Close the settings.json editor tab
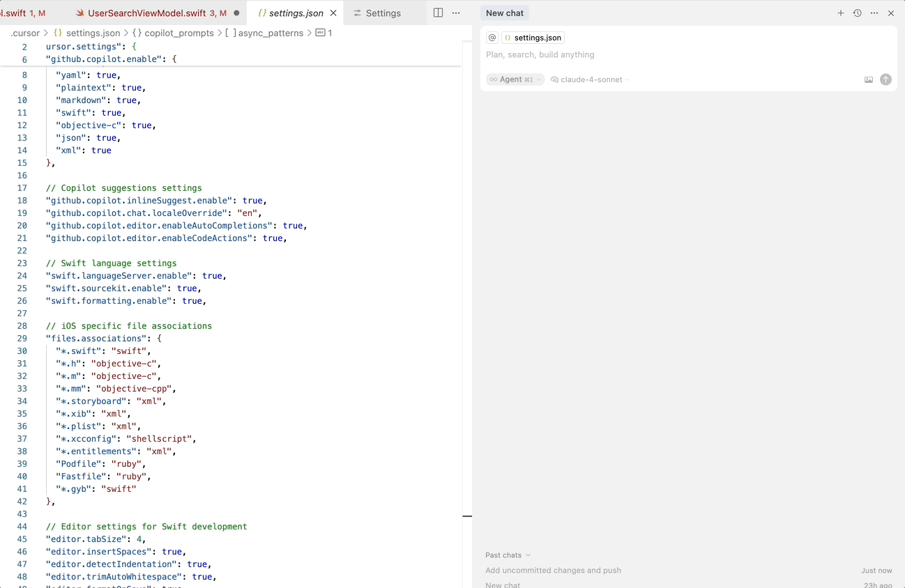Screen dimensions: 905x588 pyautogui.click(x=333, y=13)
